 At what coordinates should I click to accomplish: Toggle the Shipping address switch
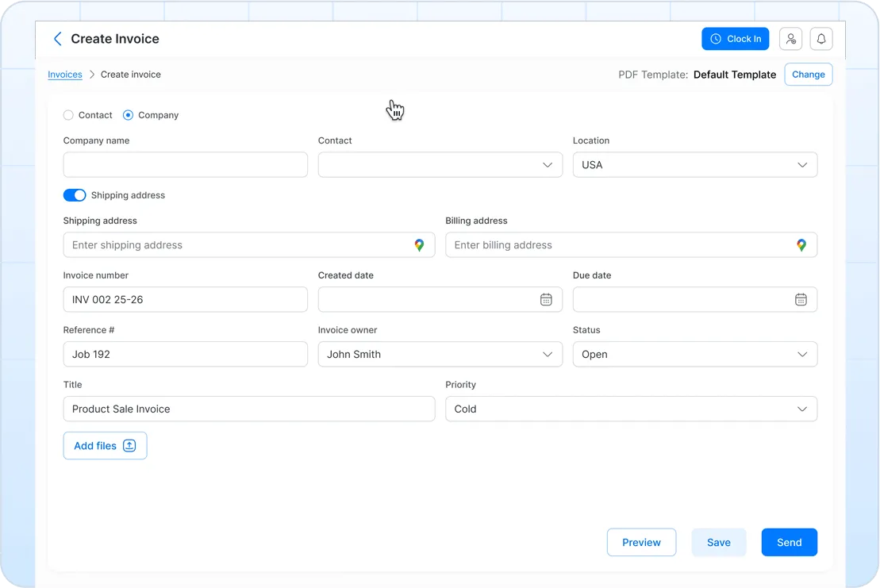coord(75,195)
